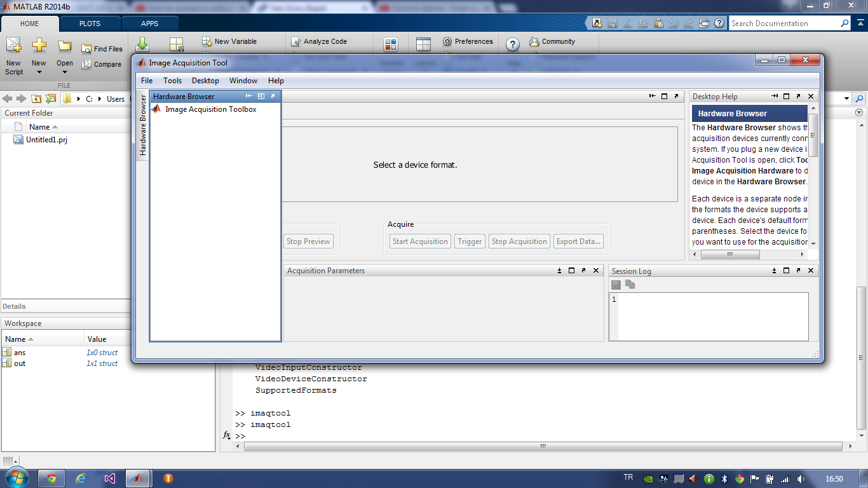
Task: Click Analyze Code in toolstrip
Action: (x=319, y=41)
